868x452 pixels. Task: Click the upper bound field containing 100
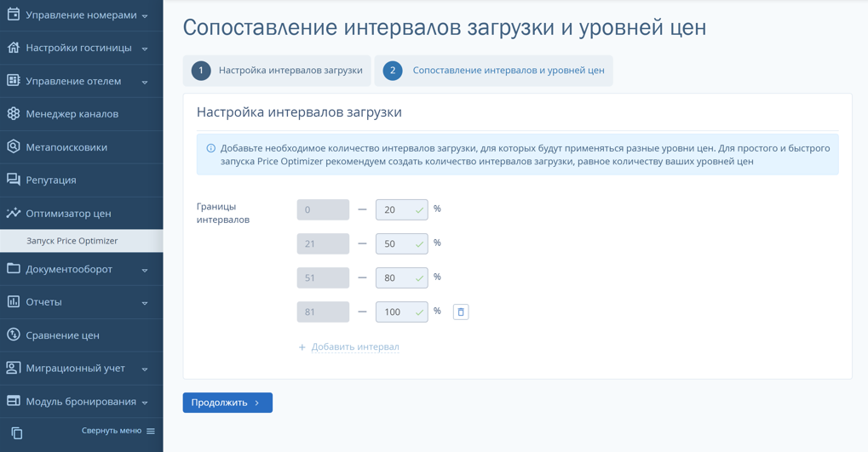(402, 312)
